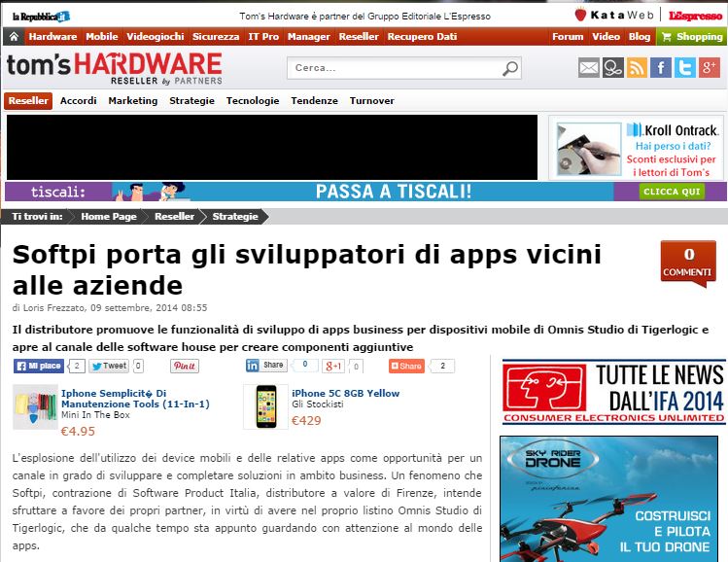Click the home icon in navigation bar
728x562 pixels.
(14, 37)
